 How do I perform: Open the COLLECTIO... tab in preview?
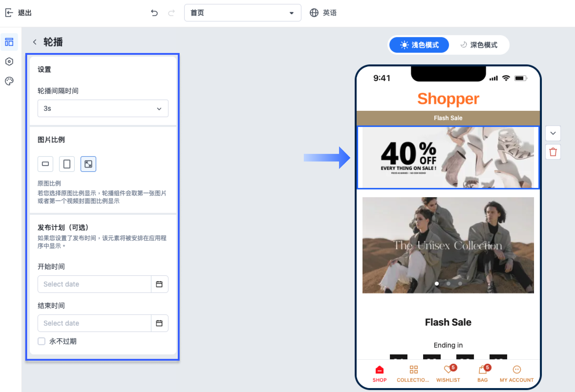pyautogui.click(x=413, y=374)
